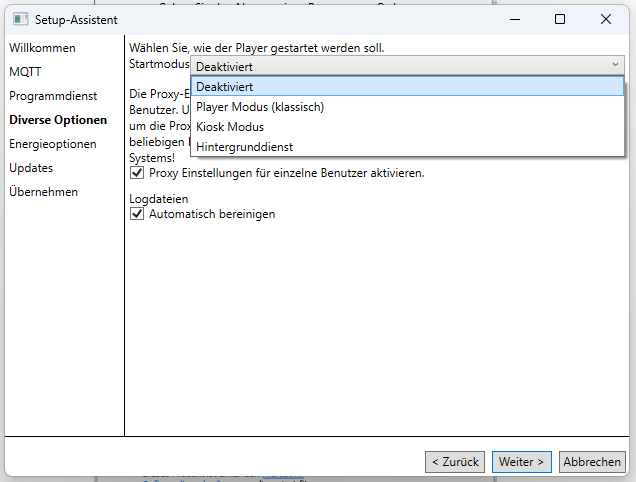Cancel setup with Abbrechen

pos(592,462)
